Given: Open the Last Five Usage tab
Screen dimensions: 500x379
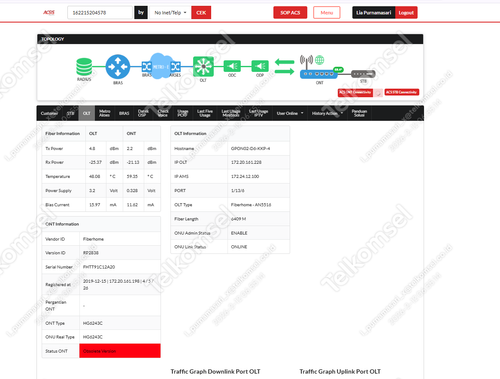Looking at the screenshot, I should [205, 113].
